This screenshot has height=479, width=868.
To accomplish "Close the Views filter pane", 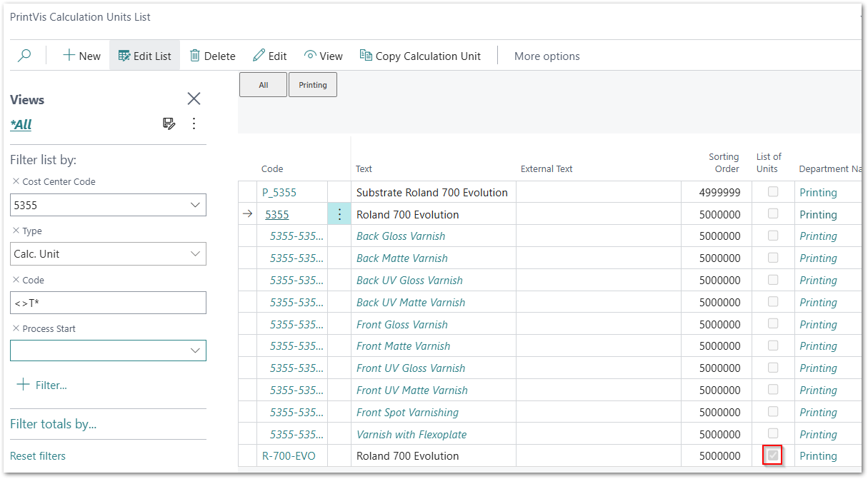I will [x=194, y=99].
